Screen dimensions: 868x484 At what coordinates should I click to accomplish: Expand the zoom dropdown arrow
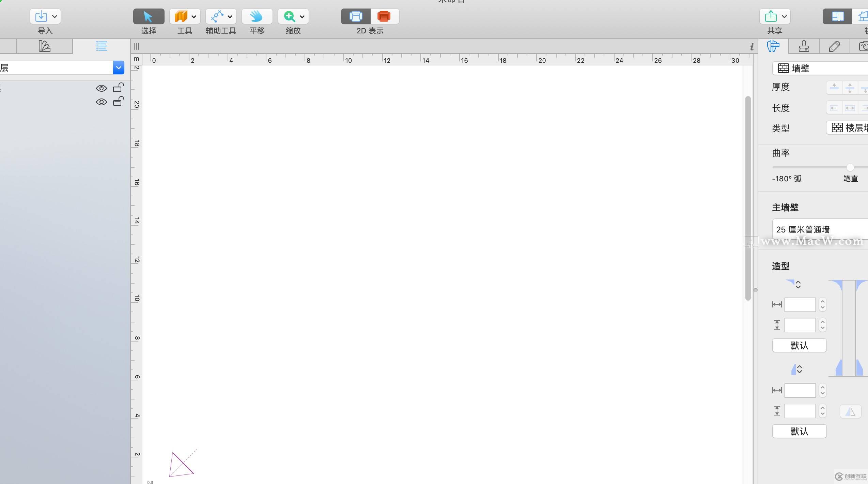click(302, 16)
